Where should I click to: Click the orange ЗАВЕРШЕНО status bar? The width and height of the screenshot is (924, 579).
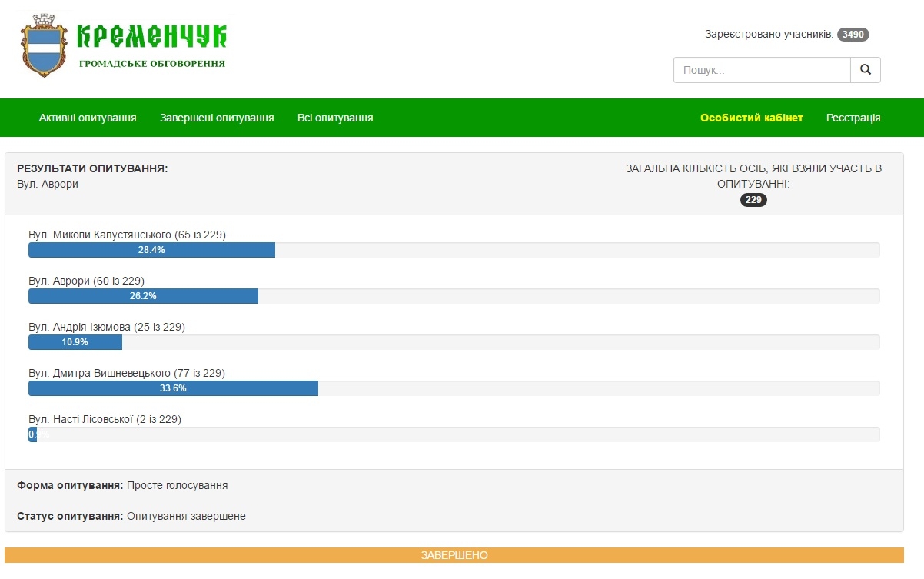pyautogui.click(x=454, y=555)
